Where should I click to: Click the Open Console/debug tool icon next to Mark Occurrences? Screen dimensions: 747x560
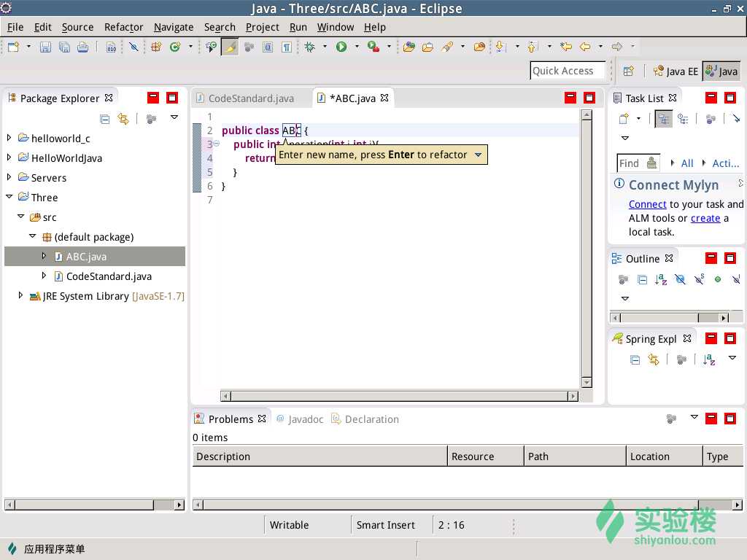pos(211,47)
